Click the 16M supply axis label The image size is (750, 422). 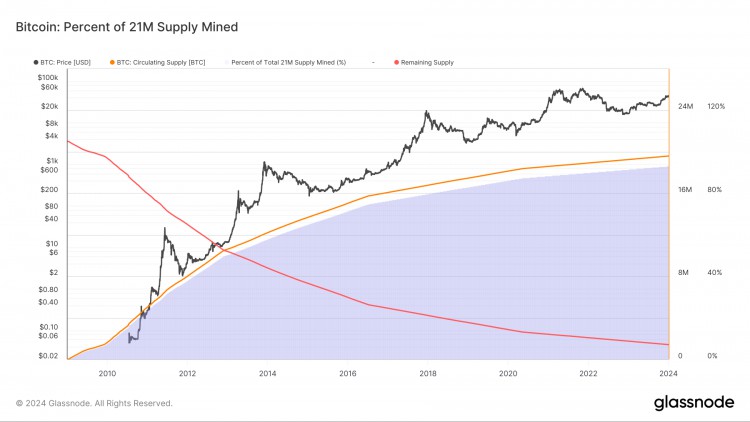tap(685, 189)
